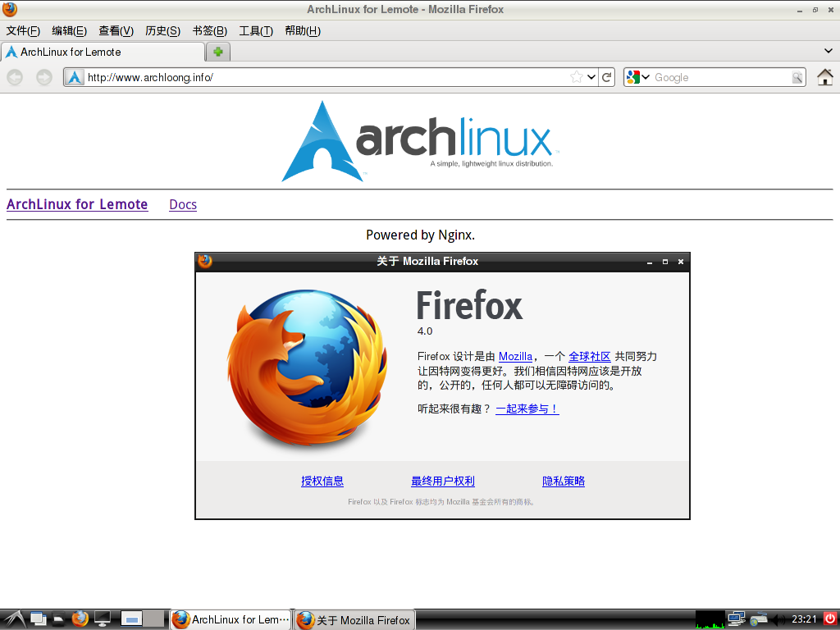The width and height of the screenshot is (840, 630).
Task: Click the 'Powered by Nginx.' text
Action: click(421, 235)
